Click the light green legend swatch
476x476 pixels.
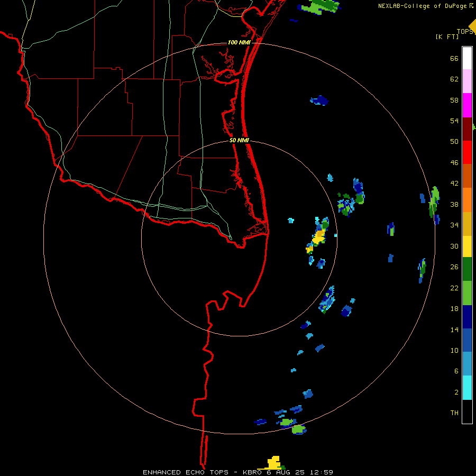[467, 293]
